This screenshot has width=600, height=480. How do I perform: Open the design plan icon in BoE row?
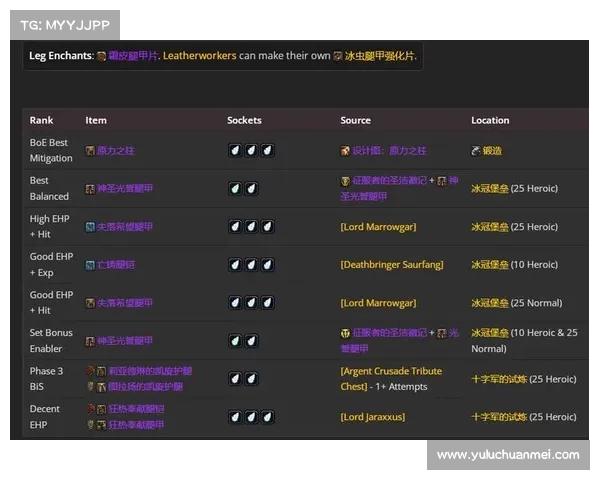(345, 151)
